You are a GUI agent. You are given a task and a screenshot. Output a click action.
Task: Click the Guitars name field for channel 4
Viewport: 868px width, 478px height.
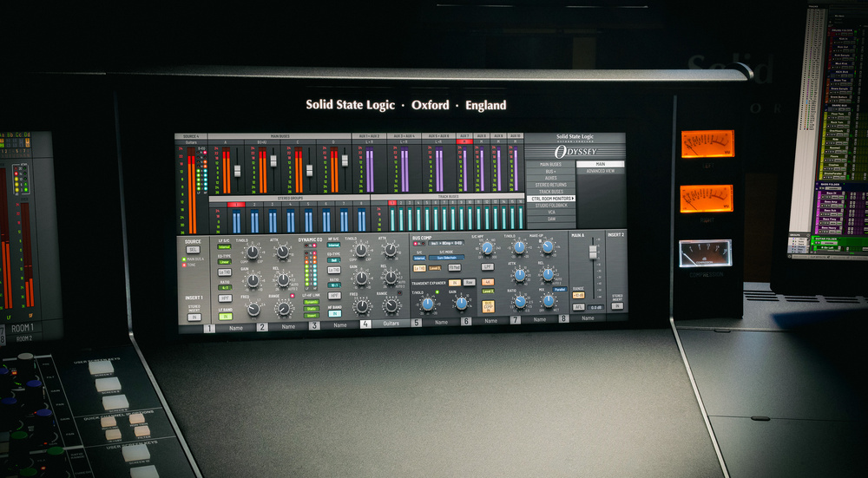coord(391,324)
